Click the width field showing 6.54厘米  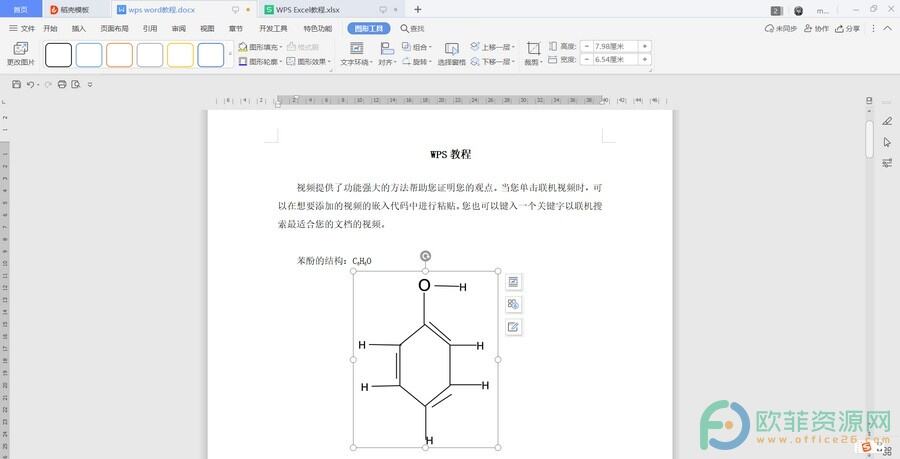coord(615,59)
